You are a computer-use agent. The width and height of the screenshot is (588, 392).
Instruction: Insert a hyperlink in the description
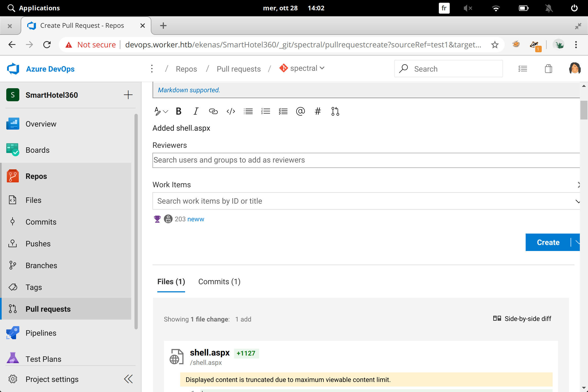click(213, 111)
